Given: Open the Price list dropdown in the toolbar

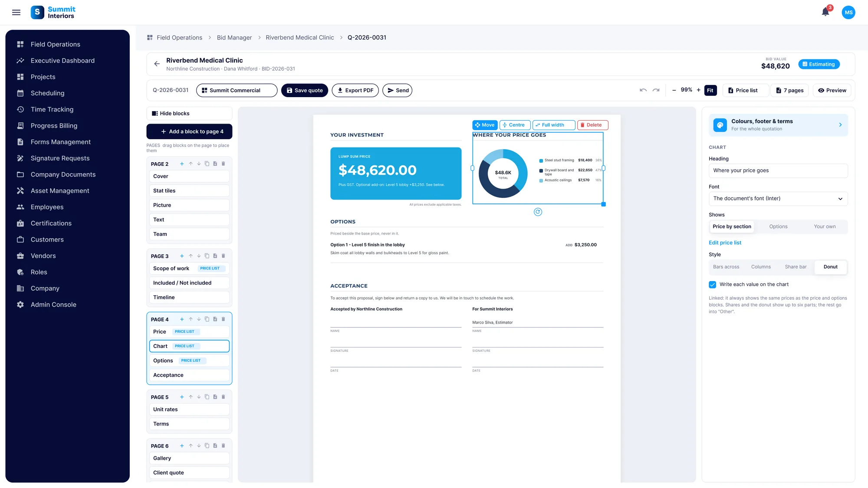Looking at the screenshot, I should (746, 90).
